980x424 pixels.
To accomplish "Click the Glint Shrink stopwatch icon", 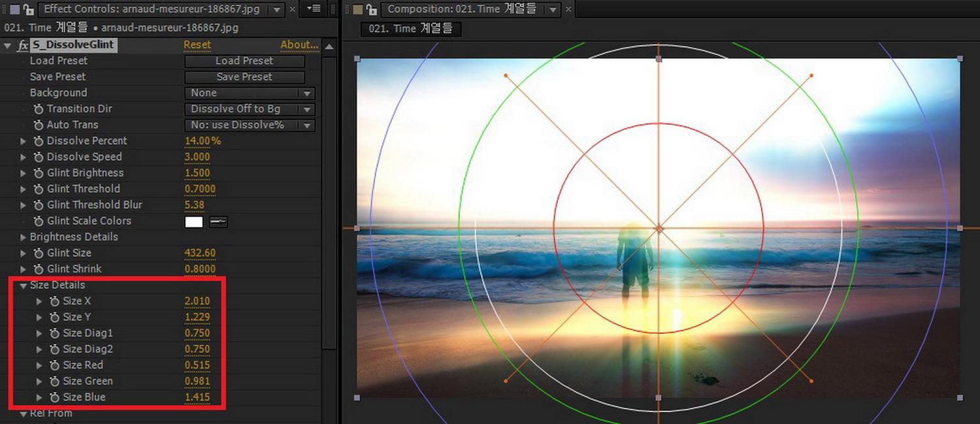I will pyautogui.click(x=39, y=269).
